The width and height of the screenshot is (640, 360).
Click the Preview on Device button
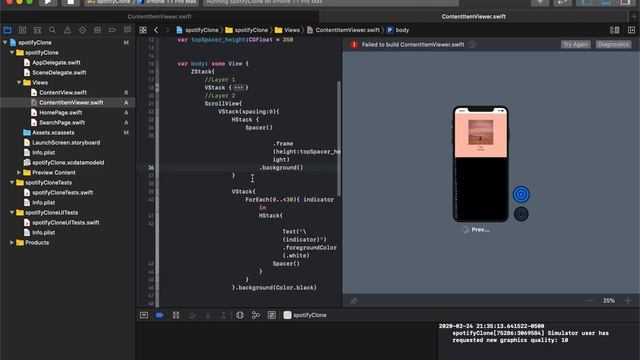pos(521,214)
